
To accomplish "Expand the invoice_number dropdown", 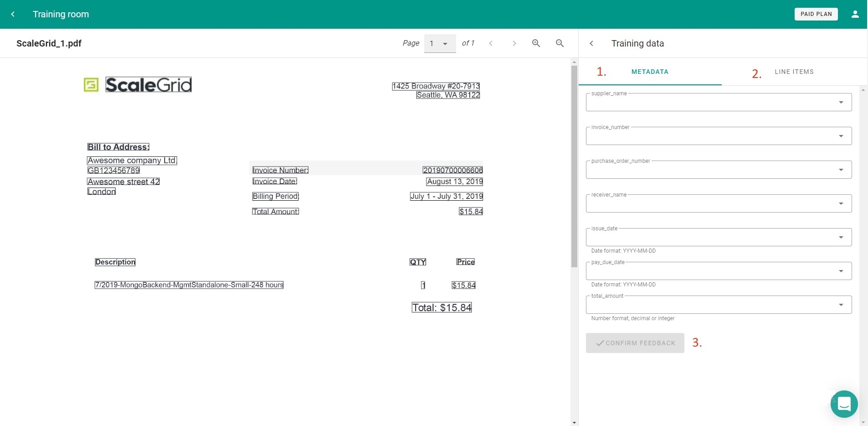I will [x=841, y=136].
